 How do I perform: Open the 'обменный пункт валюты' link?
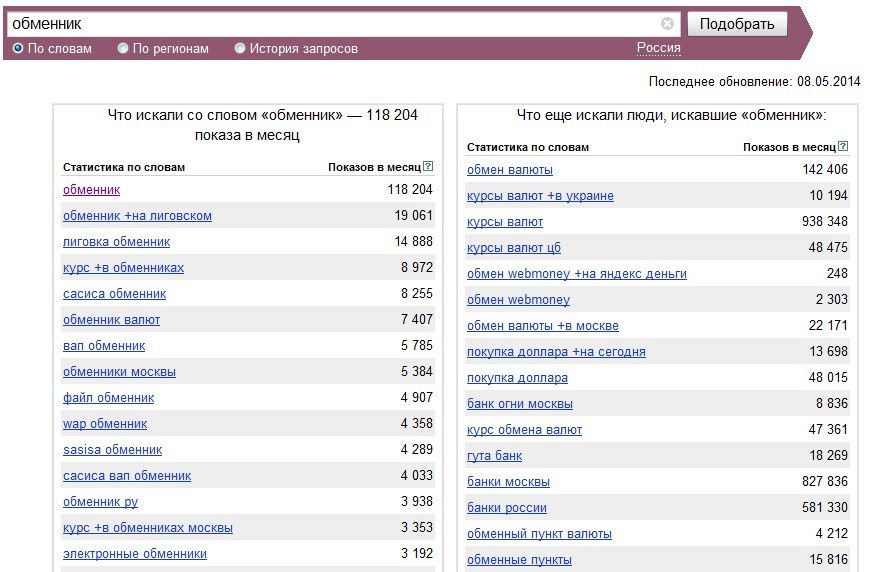(539, 535)
